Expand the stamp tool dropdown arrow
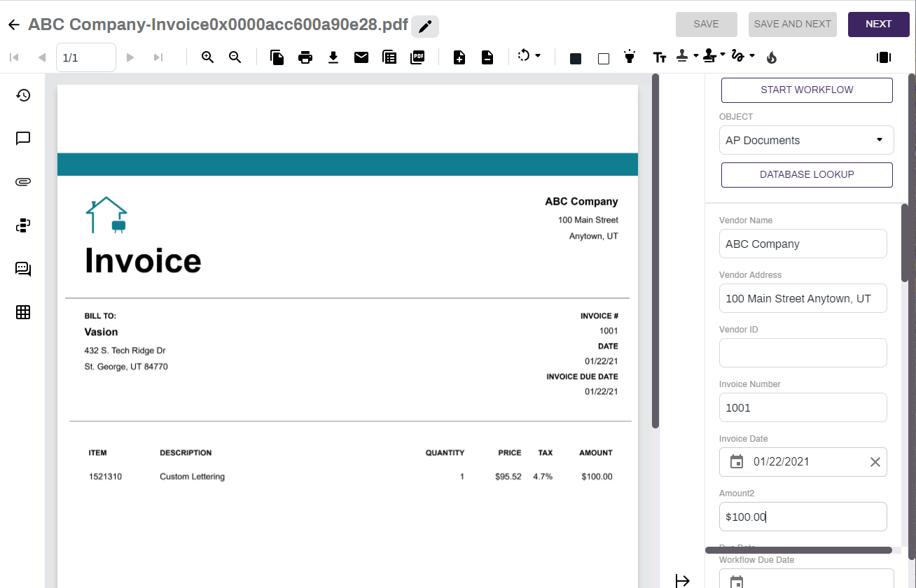Image resolution: width=916 pixels, height=588 pixels. [696, 55]
